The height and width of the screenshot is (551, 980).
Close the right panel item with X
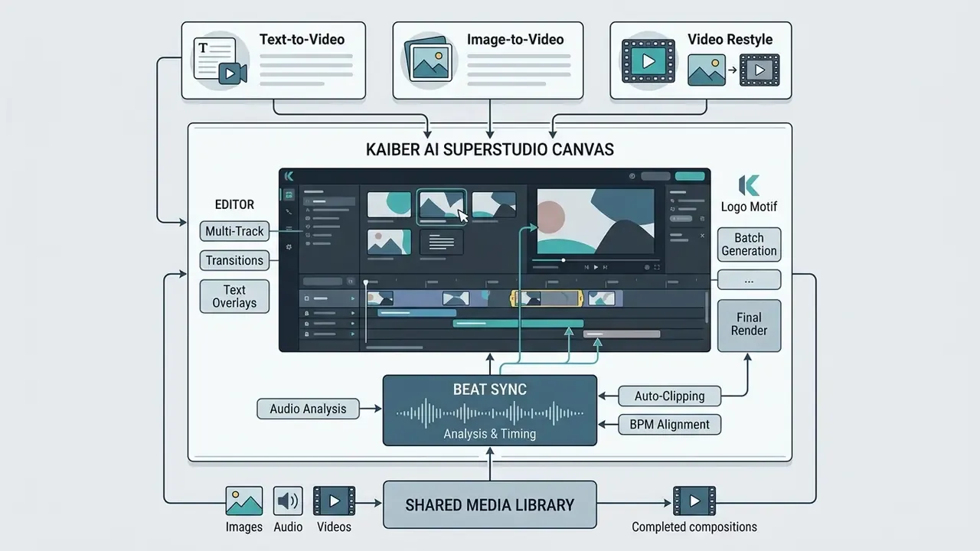point(702,236)
